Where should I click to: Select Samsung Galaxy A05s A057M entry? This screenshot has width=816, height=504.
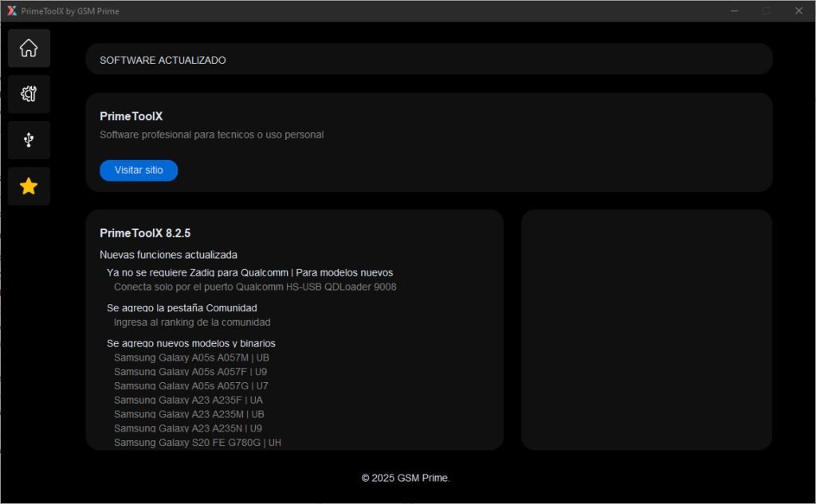tap(191, 357)
